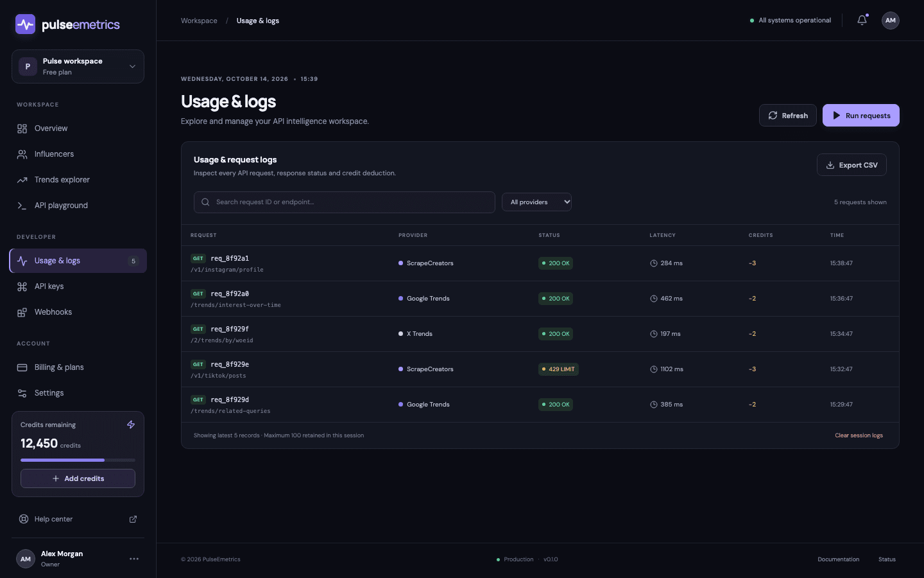Click the clock icon beside 284 ms
Viewport: 924px width, 578px height.
654,263
